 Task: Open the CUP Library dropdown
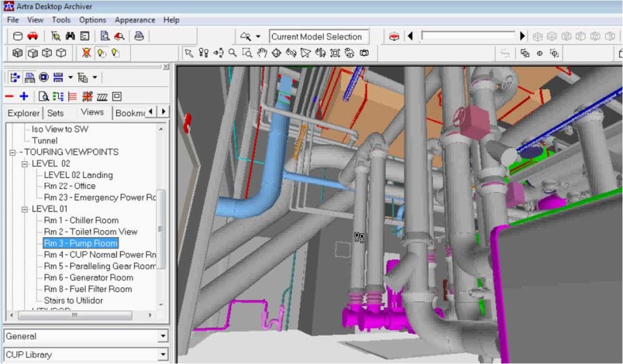click(162, 354)
